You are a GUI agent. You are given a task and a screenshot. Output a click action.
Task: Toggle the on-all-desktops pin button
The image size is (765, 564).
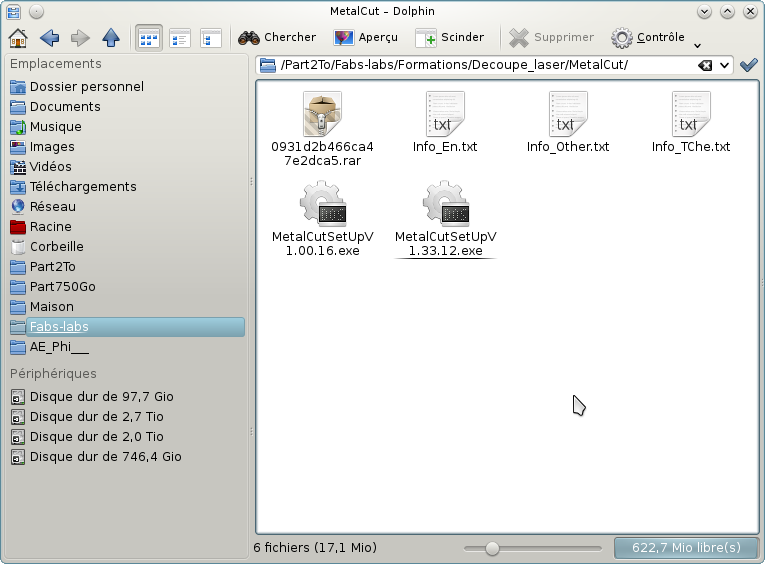tap(36, 11)
